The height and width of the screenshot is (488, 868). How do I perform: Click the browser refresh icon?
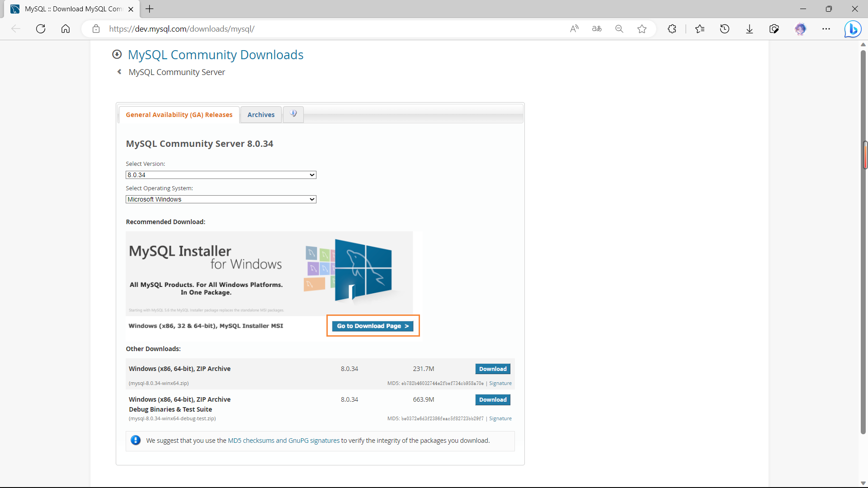[41, 29]
